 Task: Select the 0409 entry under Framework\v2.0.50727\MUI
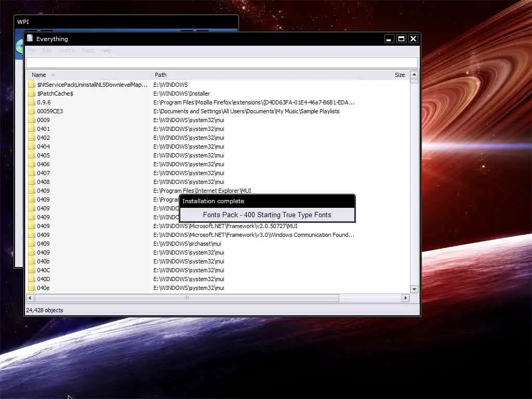pyautogui.click(x=43, y=226)
